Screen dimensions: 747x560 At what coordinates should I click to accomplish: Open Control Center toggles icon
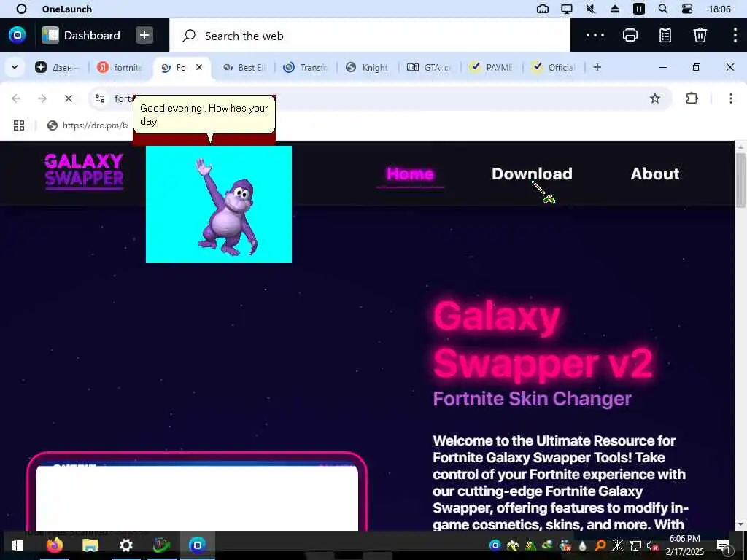(x=687, y=9)
